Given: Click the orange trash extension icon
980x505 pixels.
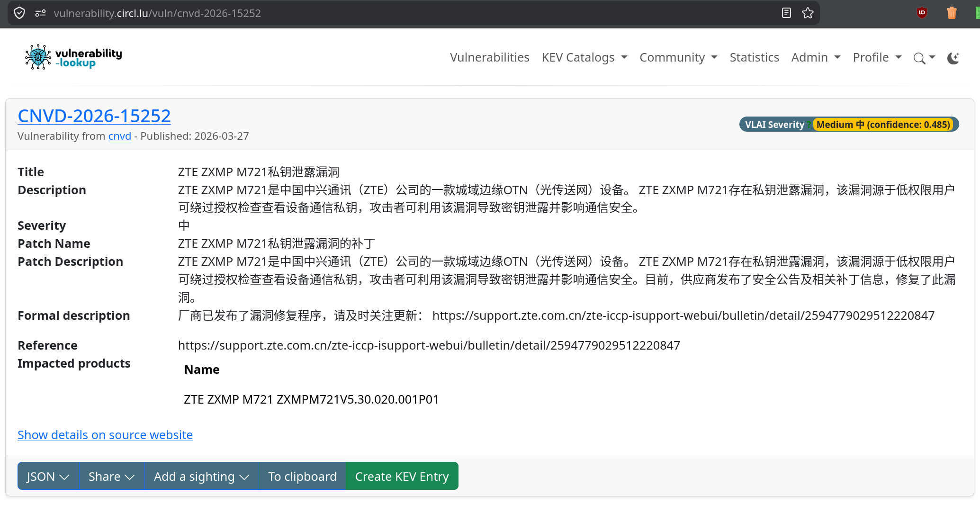Looking at the screenshot, I should pyautogui.click(x=951, y=13).
